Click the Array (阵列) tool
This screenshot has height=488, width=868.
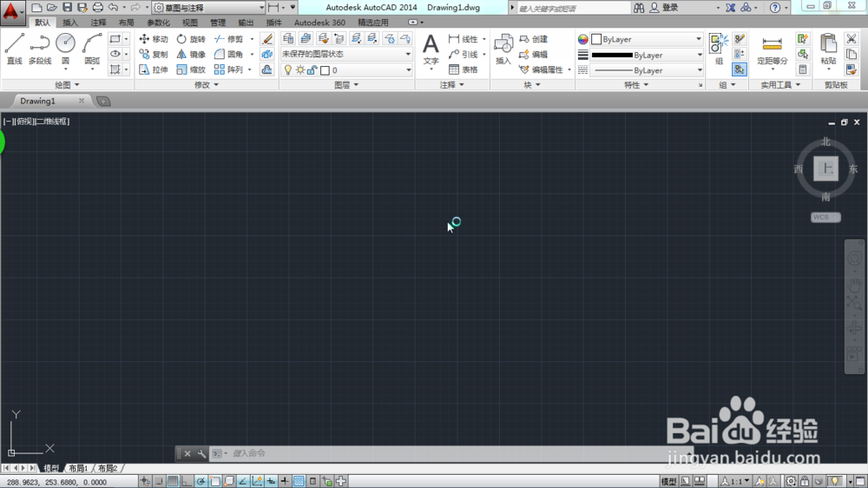(x=229, y=69)
